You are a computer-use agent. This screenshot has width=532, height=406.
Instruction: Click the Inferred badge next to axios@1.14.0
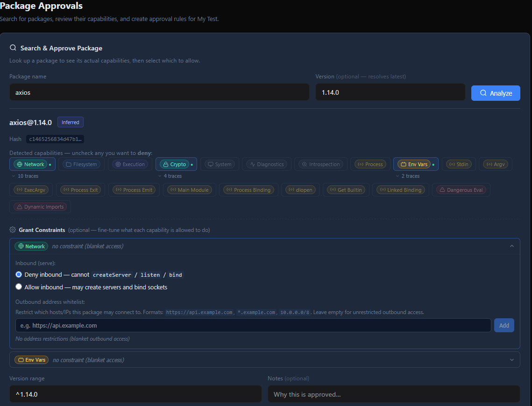(70, 122)
